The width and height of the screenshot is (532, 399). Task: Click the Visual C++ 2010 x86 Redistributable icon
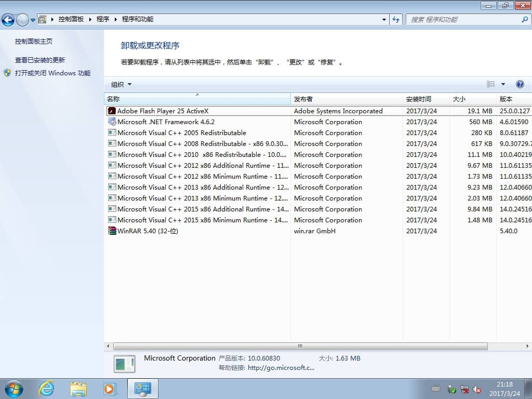tap(112, 154)
